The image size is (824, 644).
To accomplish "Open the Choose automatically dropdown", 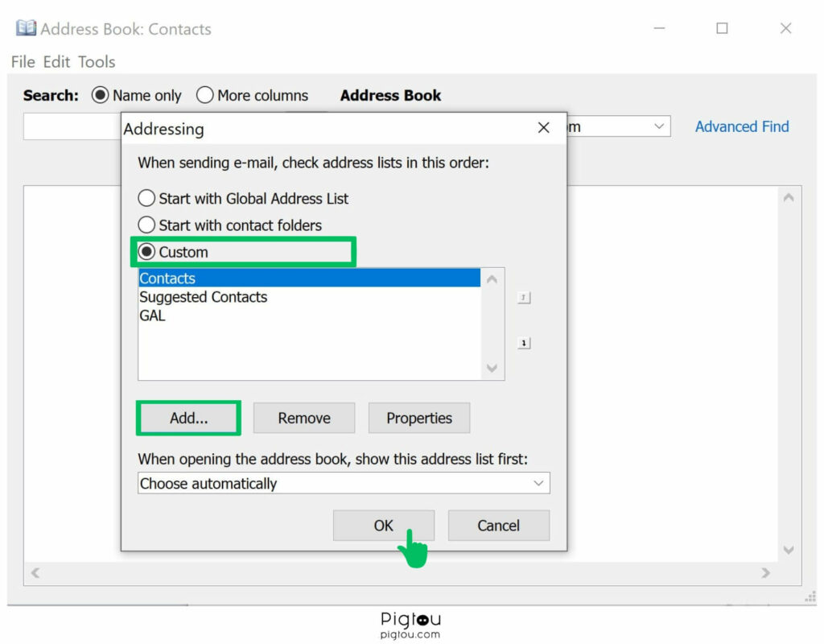I will [344, 483].
